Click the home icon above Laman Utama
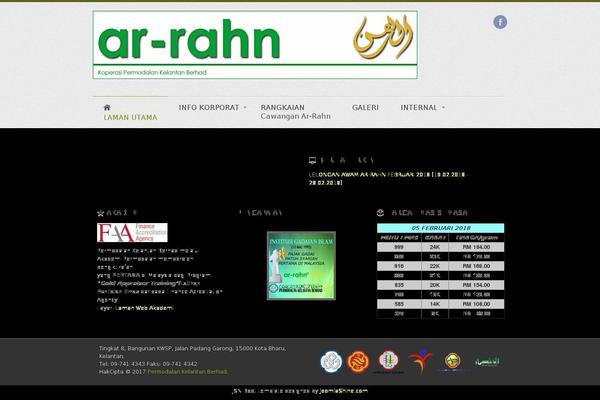600x400 pixels. (x=107, y=108)
